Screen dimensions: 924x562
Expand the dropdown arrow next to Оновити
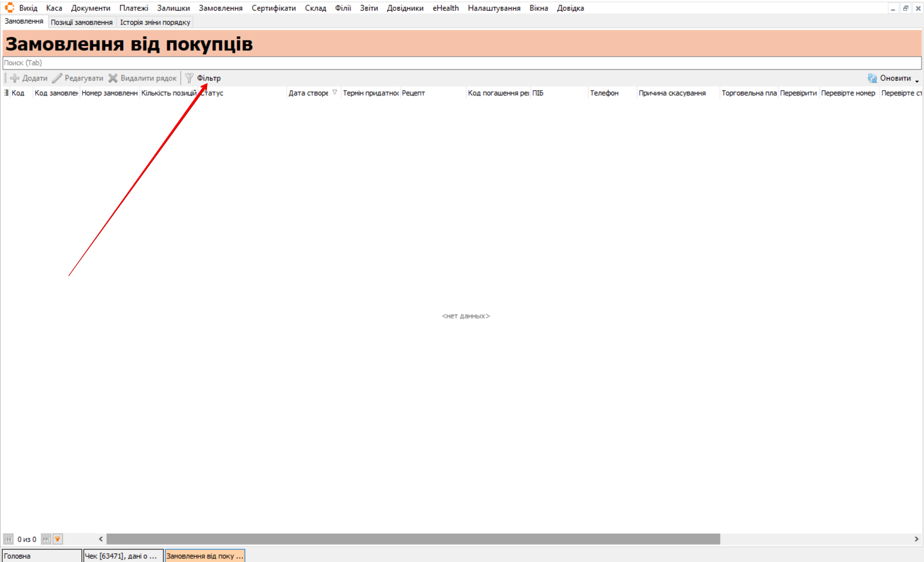tap(917, 80)
